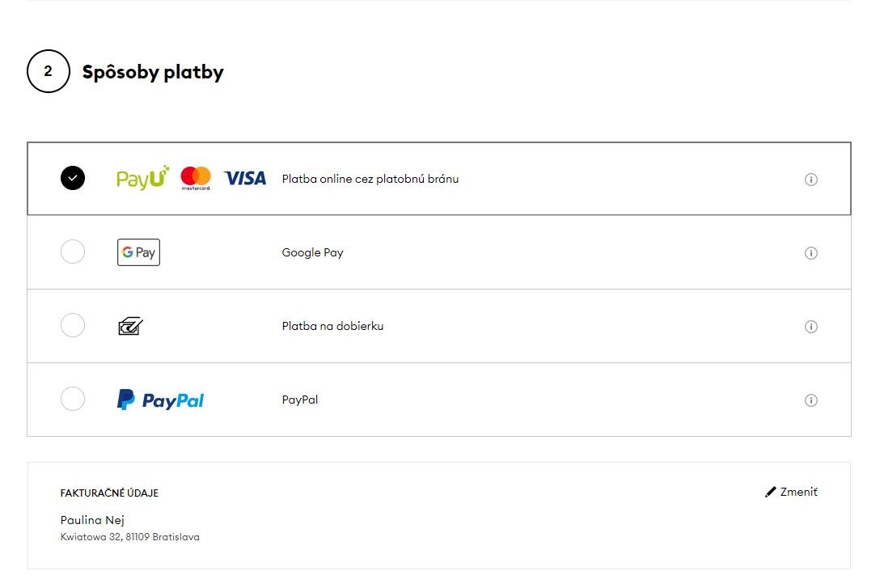Click the VISA logo icon
Image resolution: width=880 pixels, height=588 pixels.
click(245, 179)
